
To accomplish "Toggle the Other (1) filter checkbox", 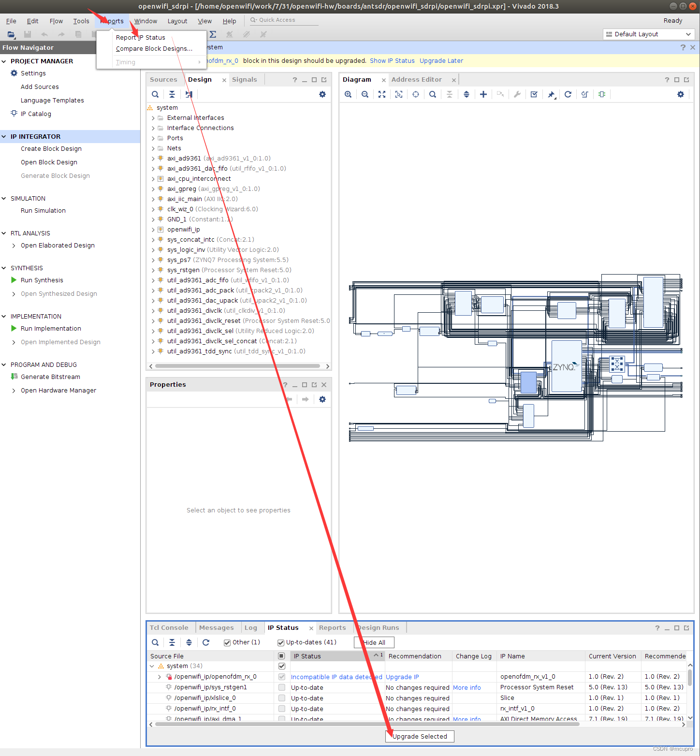I will 227,642.
